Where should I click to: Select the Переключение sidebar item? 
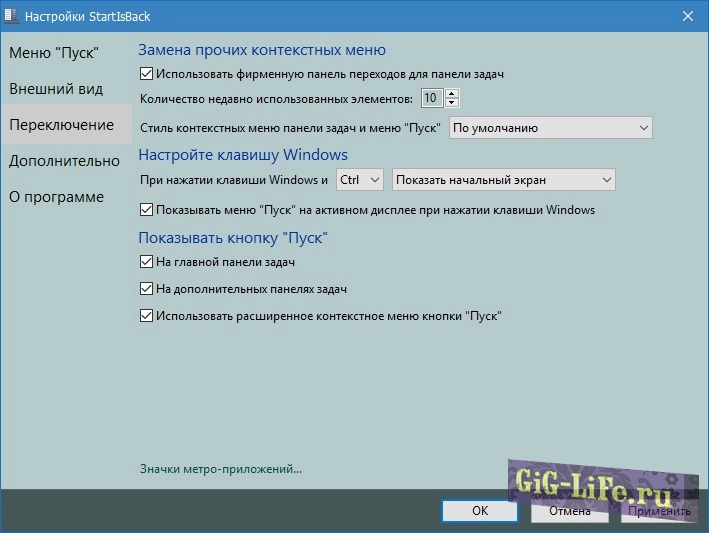tap(61, 125)
